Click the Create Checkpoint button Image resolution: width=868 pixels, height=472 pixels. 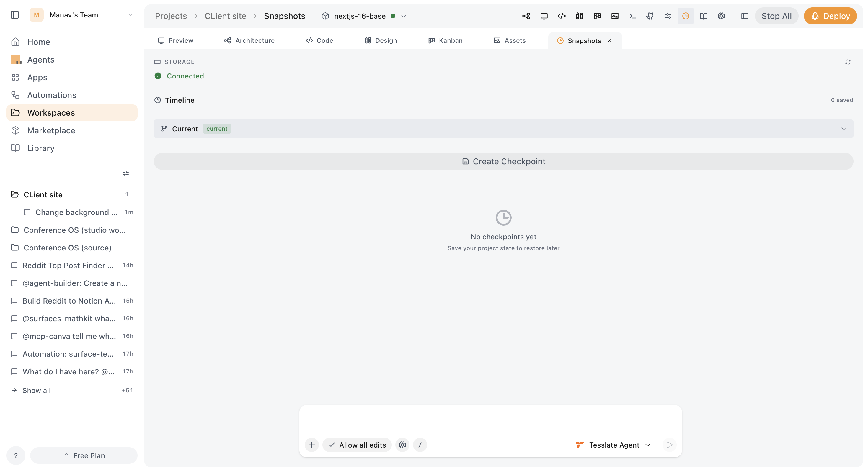pos(503,161)
